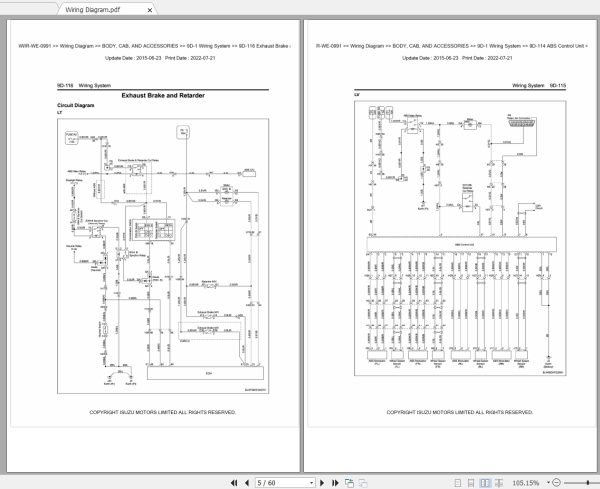Switch to single page view
This screenshot has width=600, height=489.
pos(458,483)
